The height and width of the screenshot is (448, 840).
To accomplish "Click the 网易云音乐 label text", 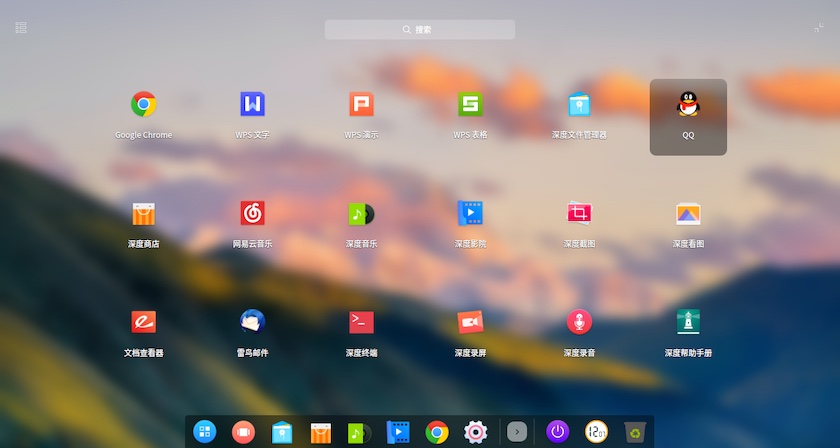I will pyautogui.click(x=252, y=244).
